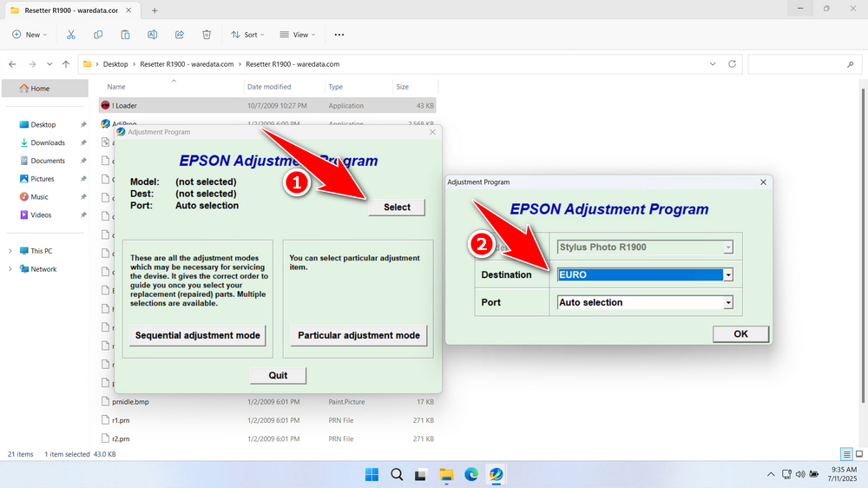This screenshot has width=868, height=488.
Task: Go back with the Back arrow
Action: [x=12, y=64]
